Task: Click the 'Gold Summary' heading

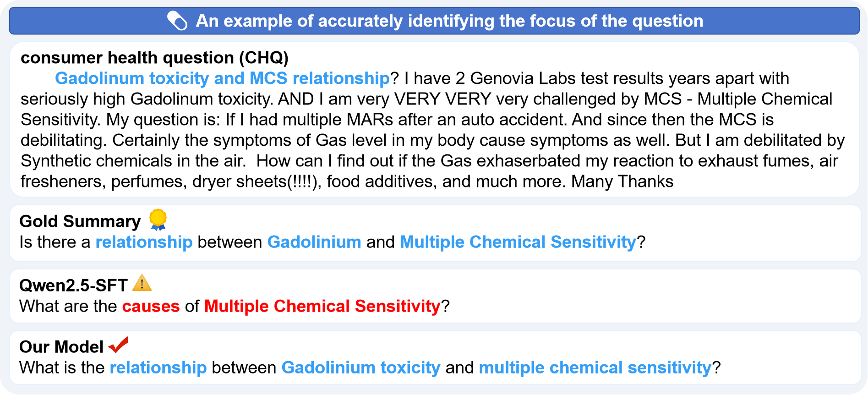Action: click(x=80, y=221)
